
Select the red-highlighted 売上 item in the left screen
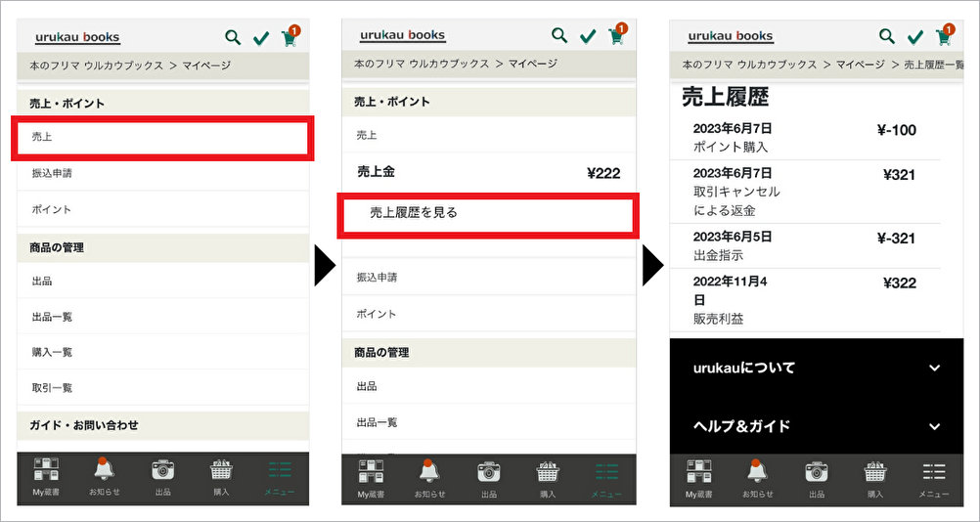(162, 138)
